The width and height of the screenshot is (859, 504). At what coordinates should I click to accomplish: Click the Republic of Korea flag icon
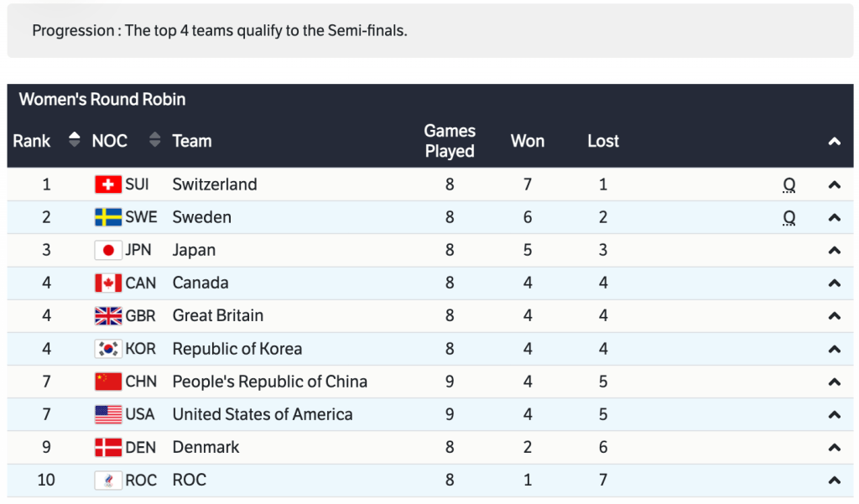pos(108,349)
